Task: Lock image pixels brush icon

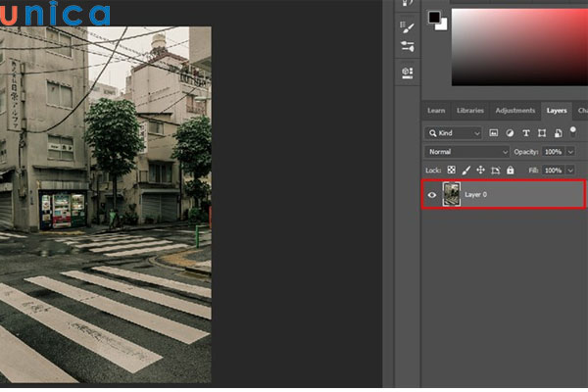Action: pyautogui.click(x=466, y=171)
